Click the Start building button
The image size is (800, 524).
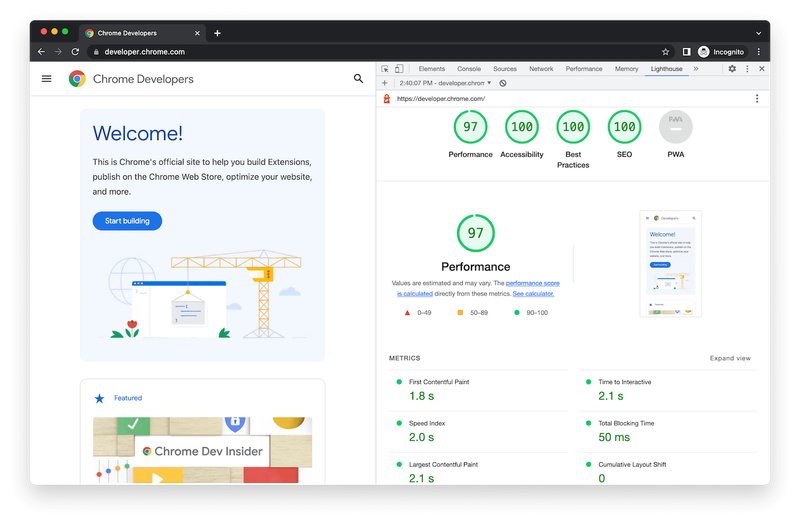click(127, 221)
